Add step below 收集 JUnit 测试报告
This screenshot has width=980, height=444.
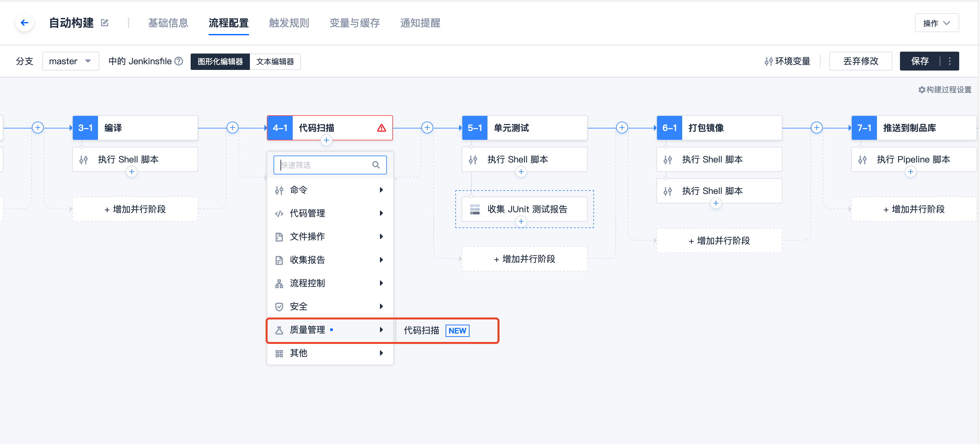521,222
